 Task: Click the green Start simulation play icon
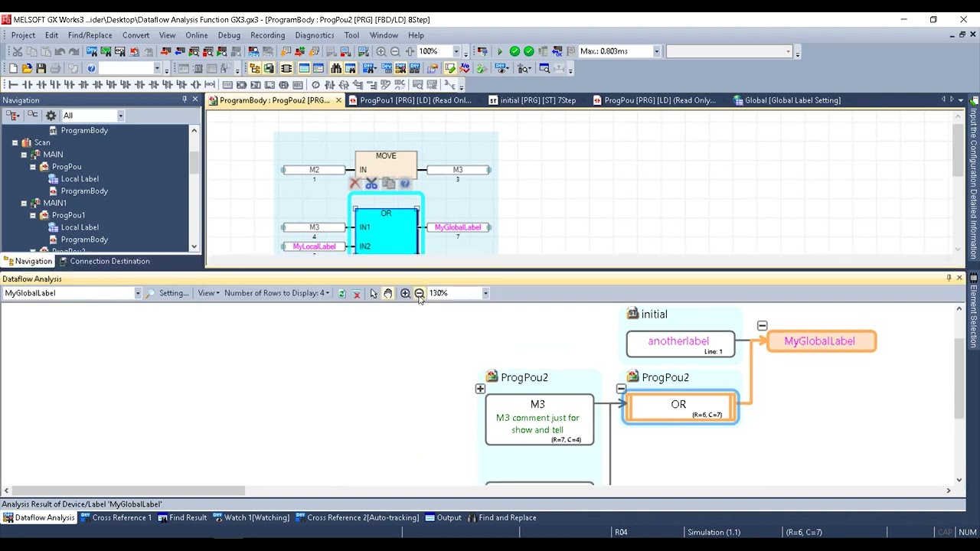pos(500,51)
